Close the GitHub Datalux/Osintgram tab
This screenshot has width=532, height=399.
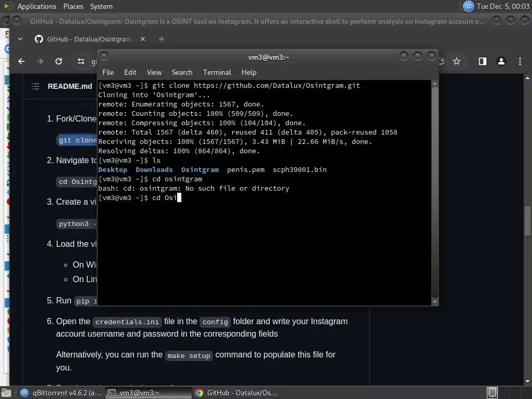click(x=143, y=39)
